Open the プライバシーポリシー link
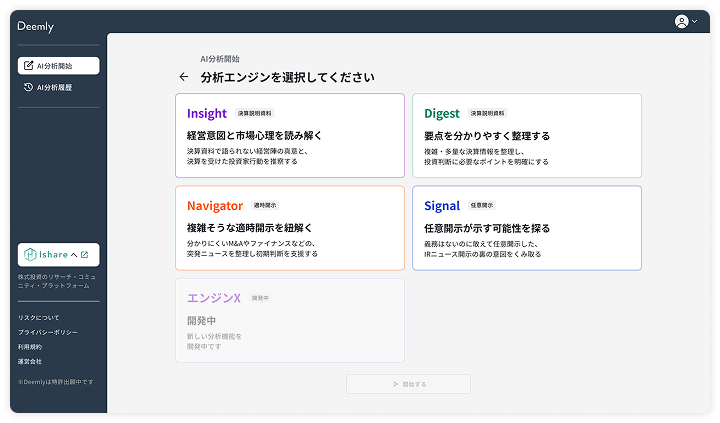This screenshot has width=720, height=423. pyautogui.click(x=47, y=332)
